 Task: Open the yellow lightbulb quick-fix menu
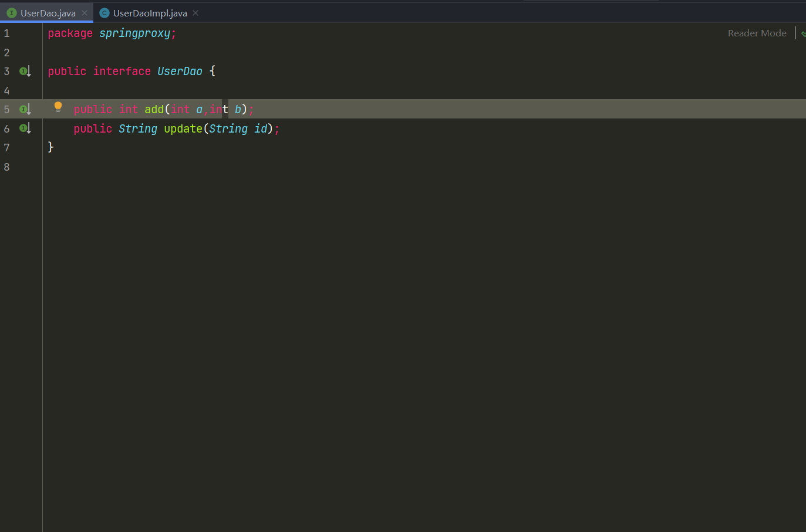pyautogui.click(x=58, y=107)
